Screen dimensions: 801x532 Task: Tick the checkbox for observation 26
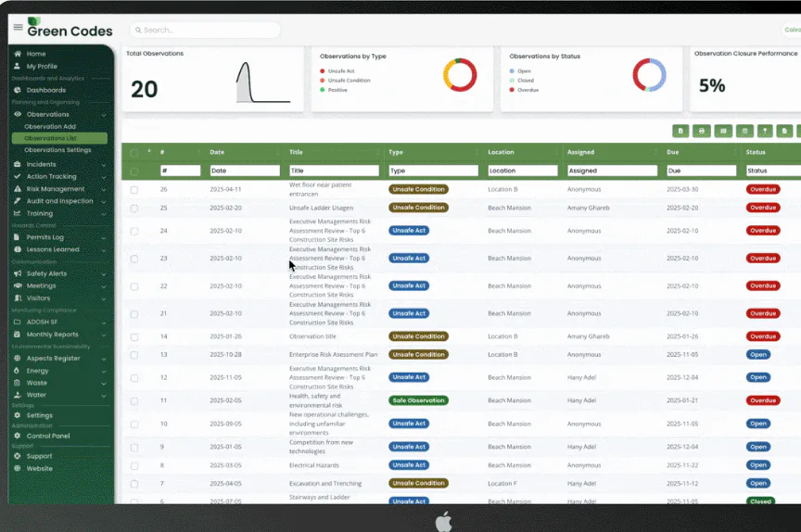pos(133,189)
